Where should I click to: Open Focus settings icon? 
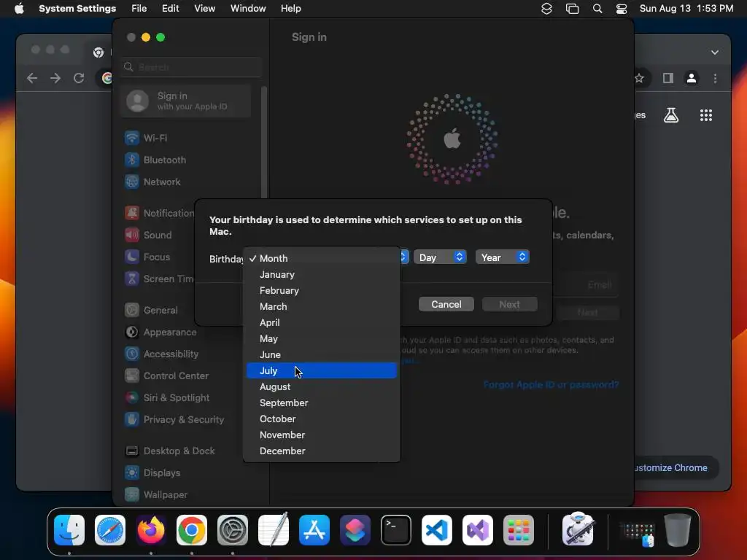(x=132, y=257)
